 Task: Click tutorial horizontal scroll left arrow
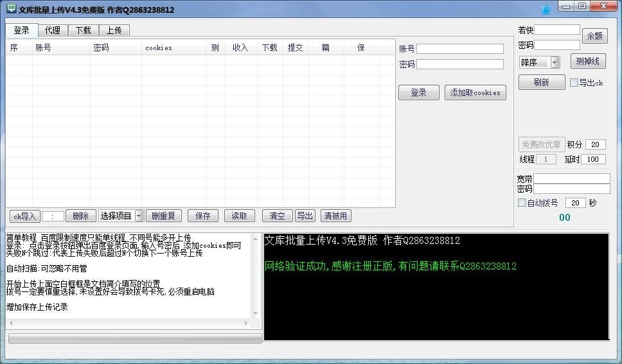click(11, 323)
